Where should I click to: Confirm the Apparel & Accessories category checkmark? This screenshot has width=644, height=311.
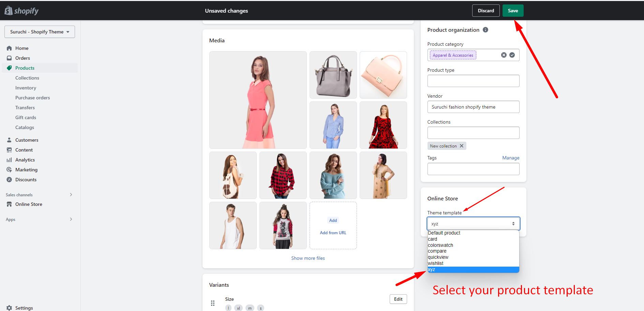click(512, 55)
